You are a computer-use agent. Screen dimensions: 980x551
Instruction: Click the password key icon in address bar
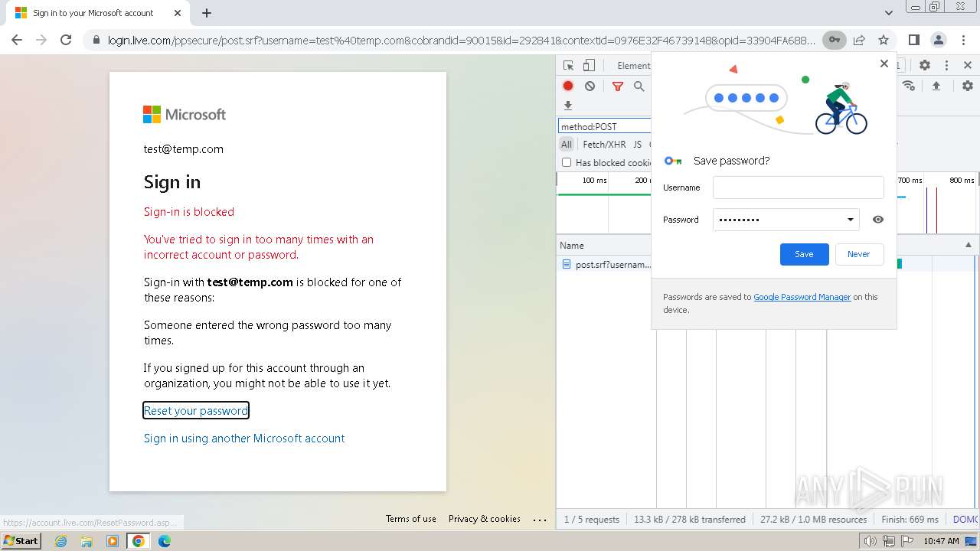click(x=835, y=40)
